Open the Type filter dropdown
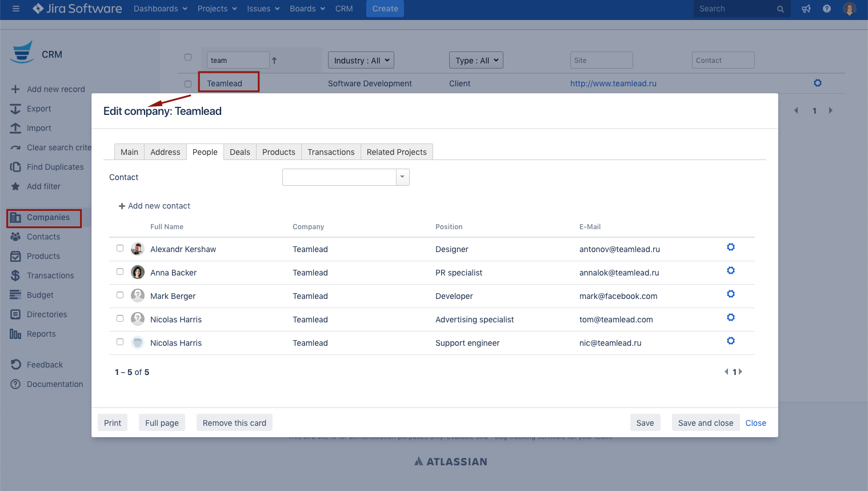This screenshot has width=868, height=491. click(x=476, y=61)
